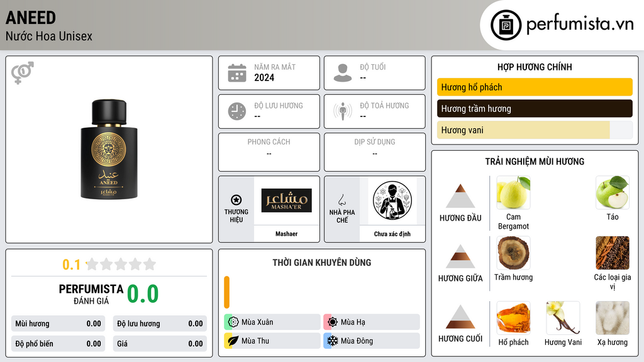Open the Táo apple note image
The image size is (644, 362).
coord(613,192)
